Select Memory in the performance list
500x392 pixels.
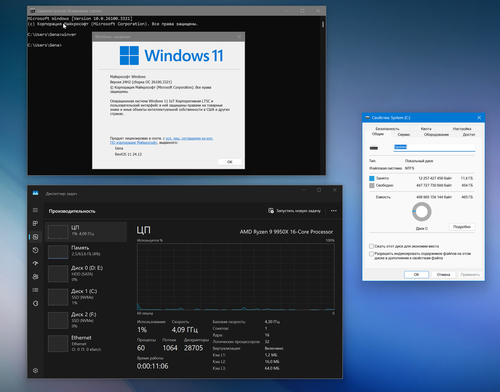click(86, 252)
